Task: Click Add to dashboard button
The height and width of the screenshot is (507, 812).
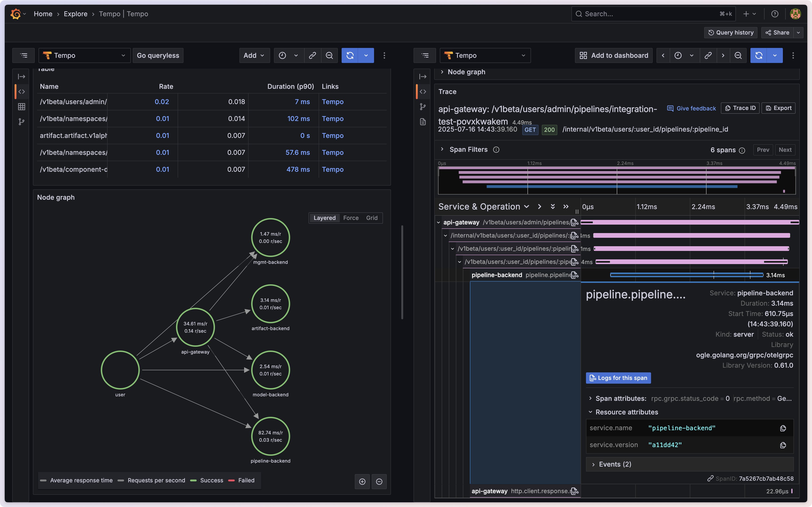Action: (x=614, y=55)
